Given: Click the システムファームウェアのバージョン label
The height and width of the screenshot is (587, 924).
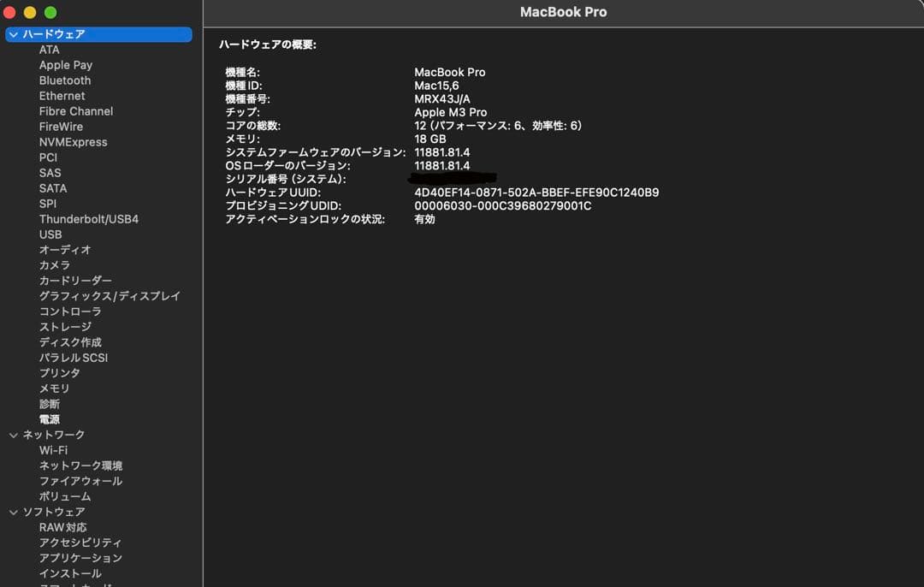Looking at the screenshot, I should pos(315,152).
